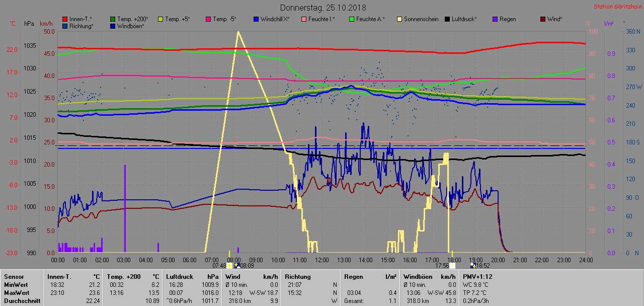Click the dark green Temp. +200 legend swatch
The height and width of the screenshot is (306, 644).
pos(113,19)
